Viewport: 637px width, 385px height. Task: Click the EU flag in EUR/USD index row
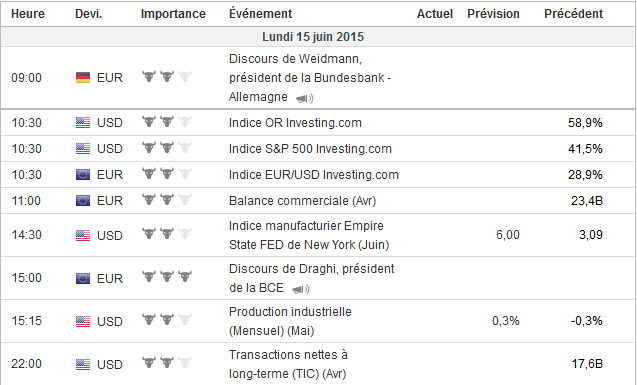[x=83, y=175]
